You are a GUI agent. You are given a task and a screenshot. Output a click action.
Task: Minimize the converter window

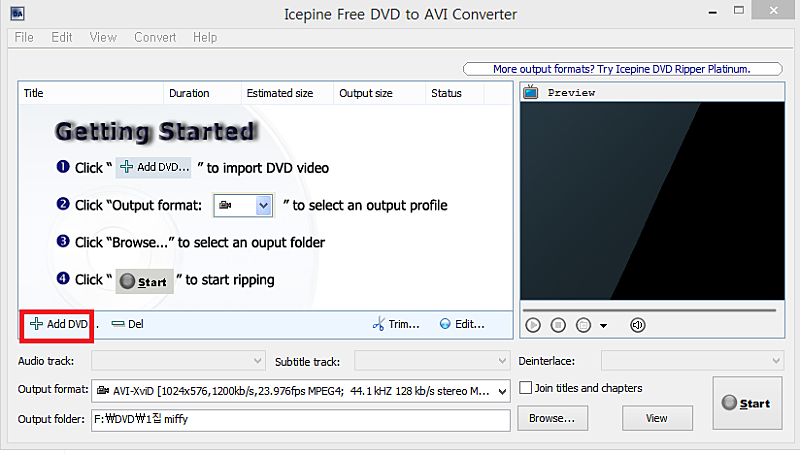713,12
